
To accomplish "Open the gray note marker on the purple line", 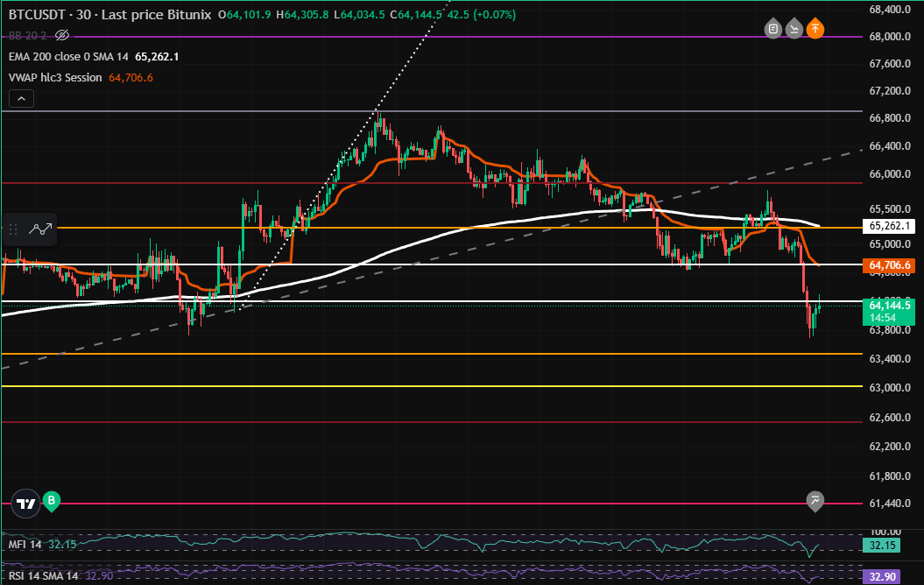I will click(x=773, y=28).
